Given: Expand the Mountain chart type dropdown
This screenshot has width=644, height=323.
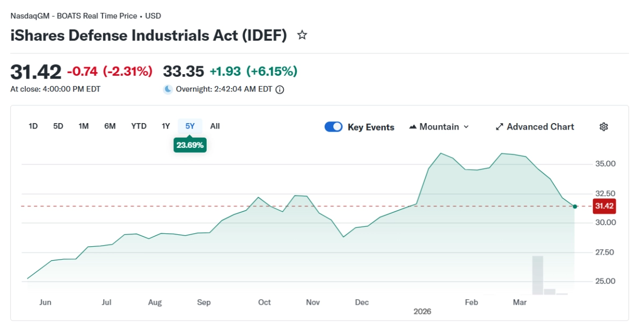Looking at the screenshot, I should [x=465, y=127].
